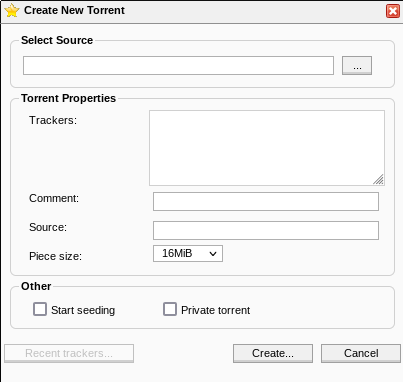This screenshot has width=403, height=382.
Task: Click the "Create New Torrent" title text
Action: (x=74, y=10)
